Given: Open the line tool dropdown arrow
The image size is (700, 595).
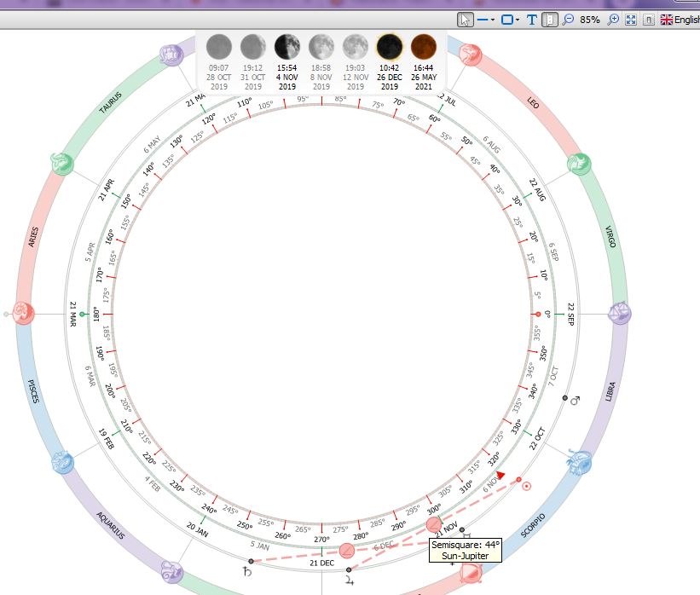Looking at the screenshot, I should [493, 20].
